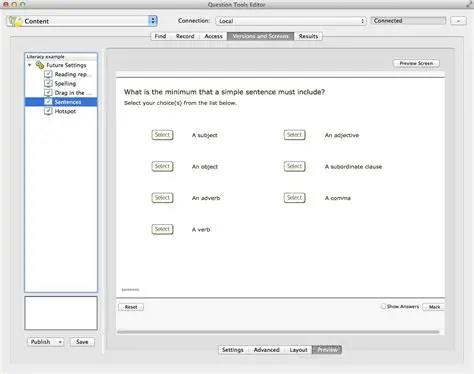Click the horizontal scrollbar under the preview
Image resolution: width=474 pixels, height=374 pixels.
[x=278, y=332]
